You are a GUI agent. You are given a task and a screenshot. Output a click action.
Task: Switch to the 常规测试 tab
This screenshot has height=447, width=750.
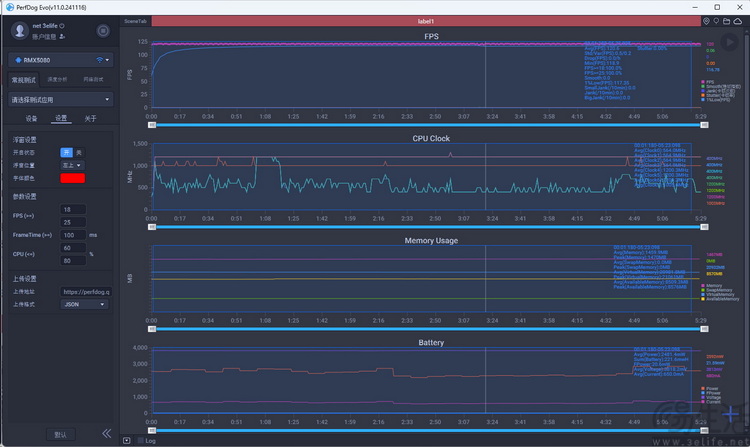[x=23, y=80]
